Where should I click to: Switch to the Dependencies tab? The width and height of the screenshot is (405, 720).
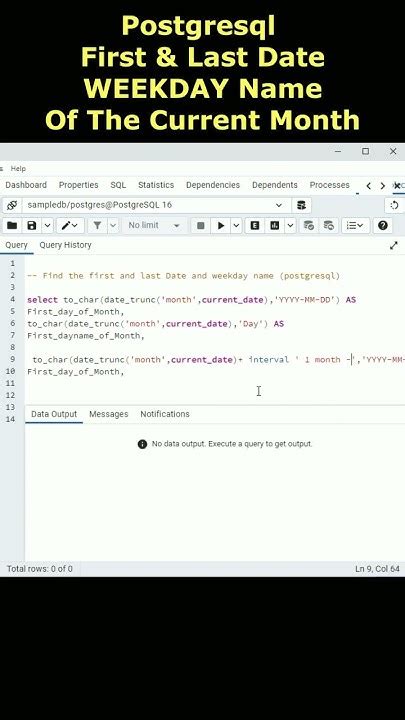(x=213, y=185)
